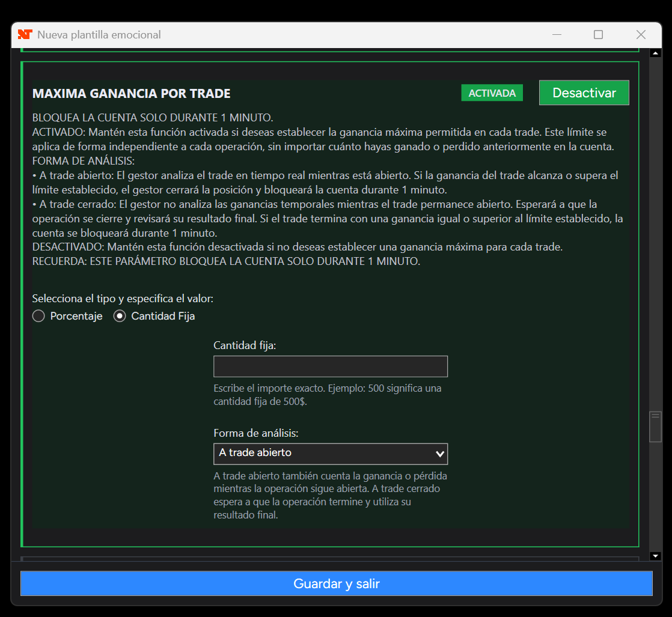
Task: Click Guardar y salir button
Action: coord(337,583)
